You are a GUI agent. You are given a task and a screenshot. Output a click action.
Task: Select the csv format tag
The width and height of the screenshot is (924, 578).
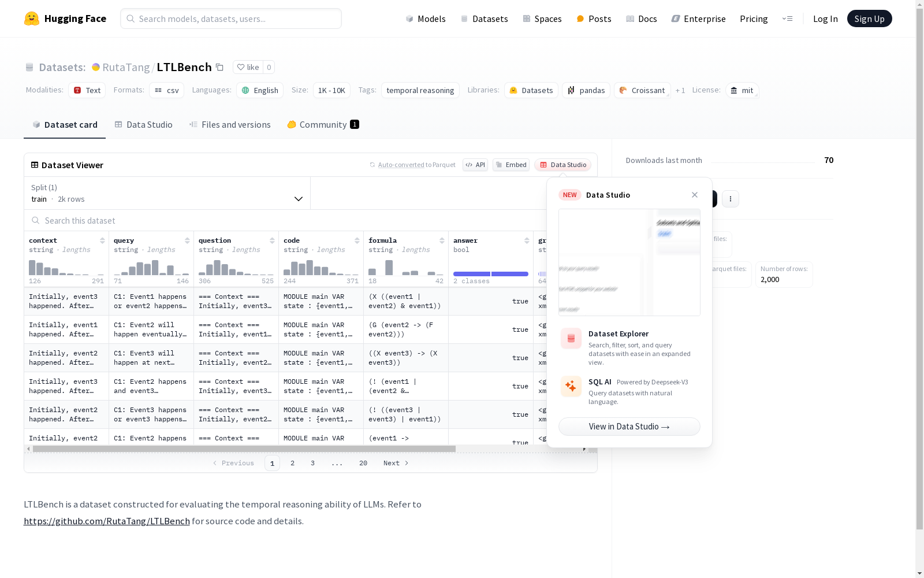coord(166,90)
